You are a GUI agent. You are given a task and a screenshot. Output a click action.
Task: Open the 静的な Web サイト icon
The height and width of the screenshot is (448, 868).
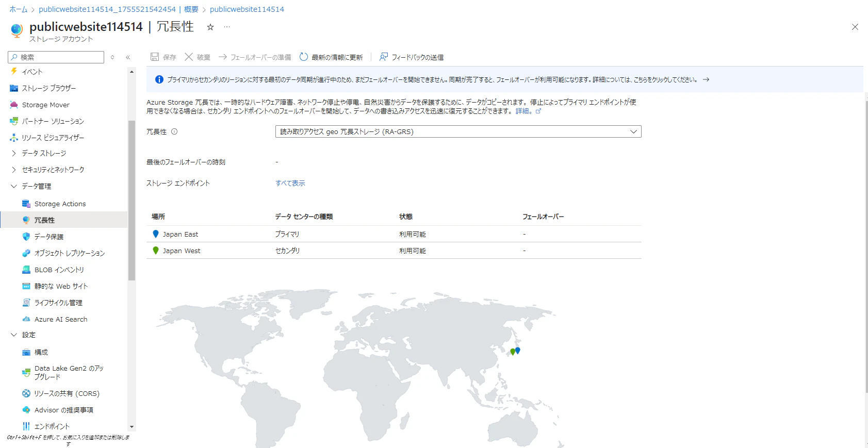coord(26,286)
